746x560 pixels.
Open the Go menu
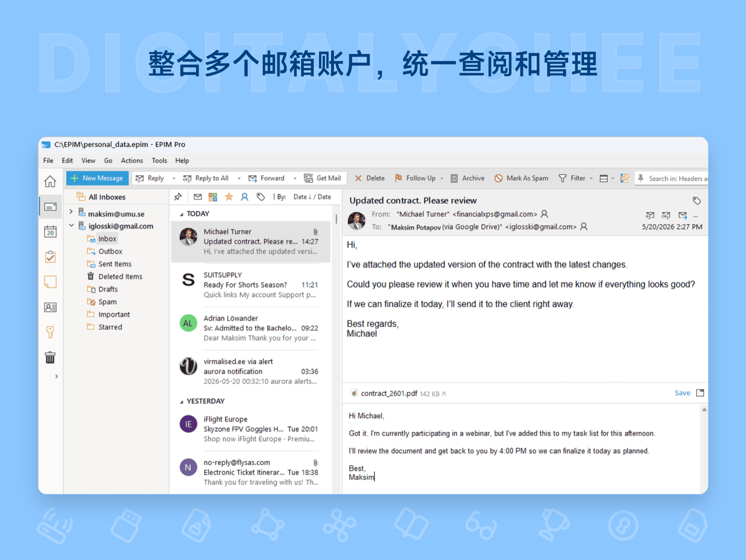108,161
